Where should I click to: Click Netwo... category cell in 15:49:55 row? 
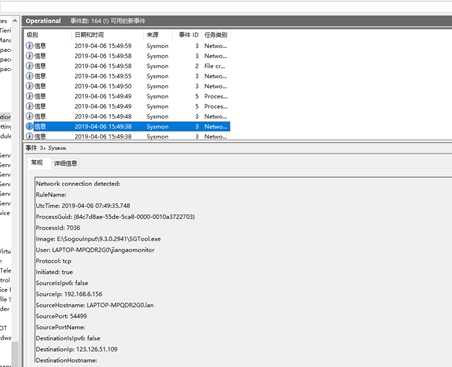(216, 76)
